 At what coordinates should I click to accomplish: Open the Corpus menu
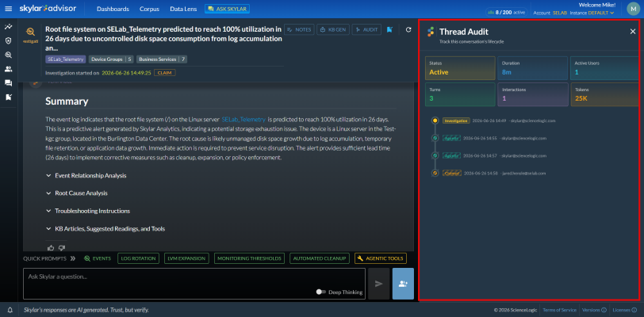[149, 9]
